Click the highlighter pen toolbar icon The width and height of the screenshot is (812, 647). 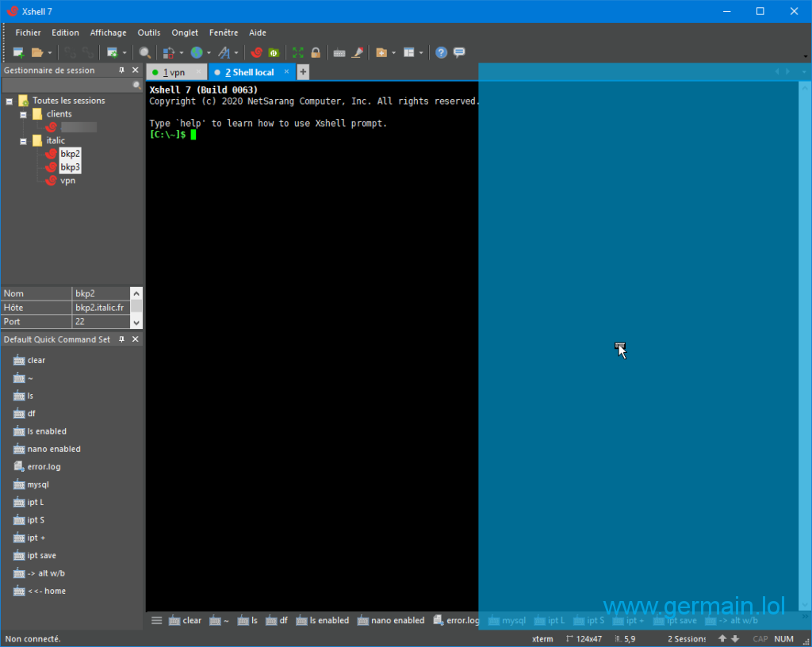point(358,52)
